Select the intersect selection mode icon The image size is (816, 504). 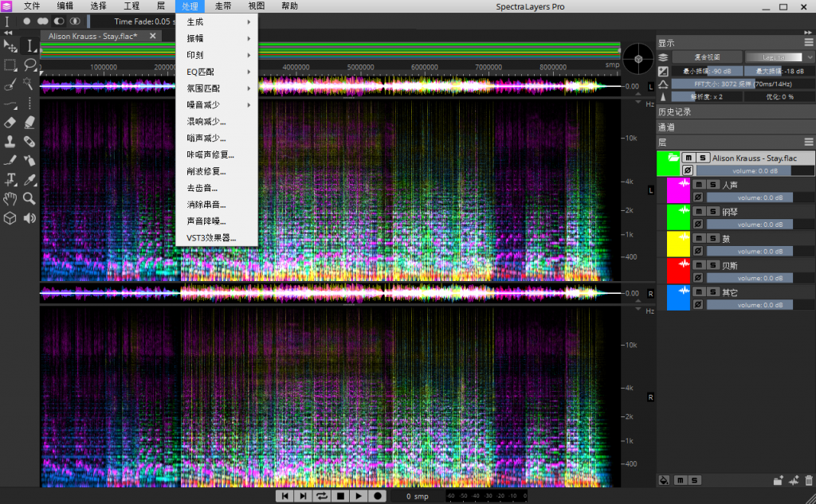tap(75, 21)
